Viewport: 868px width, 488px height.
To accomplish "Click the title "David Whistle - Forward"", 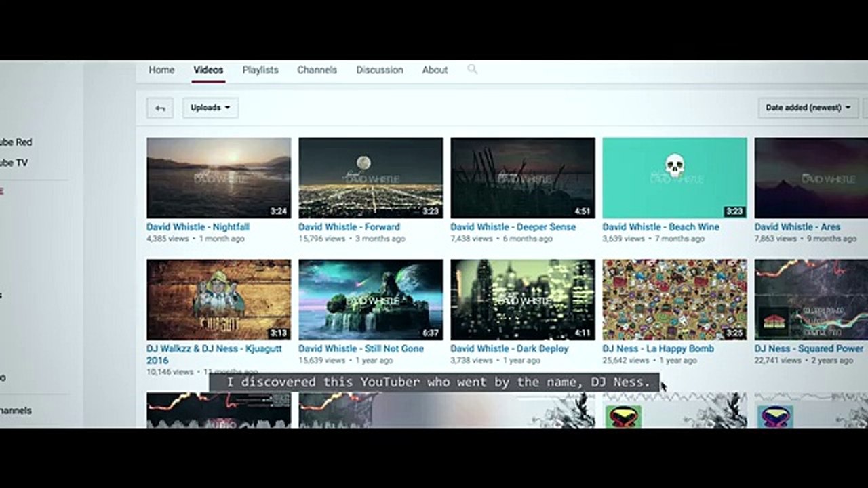I will pyautogui.click(x=349, y=227).
